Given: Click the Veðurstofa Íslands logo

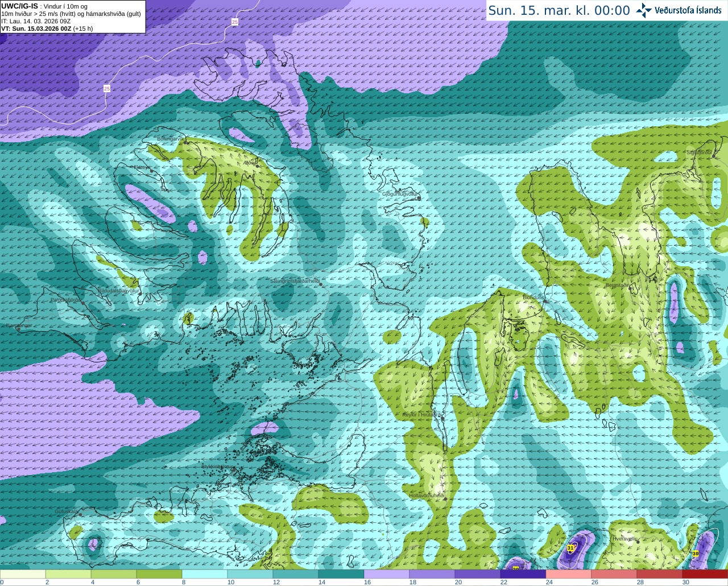Looking at the screenshot, I should pos(680,10).
